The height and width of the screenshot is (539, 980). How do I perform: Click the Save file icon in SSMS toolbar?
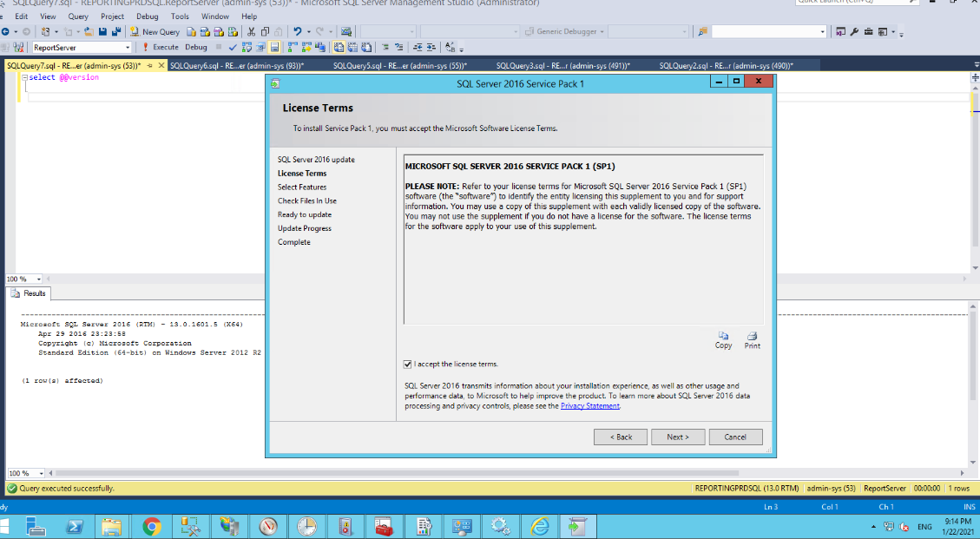click(x=102, y=31)
